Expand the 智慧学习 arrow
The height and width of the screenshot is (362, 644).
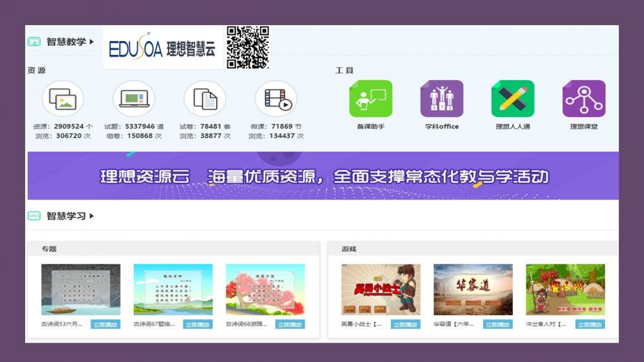pyautogui.click(x=92, y=216)
